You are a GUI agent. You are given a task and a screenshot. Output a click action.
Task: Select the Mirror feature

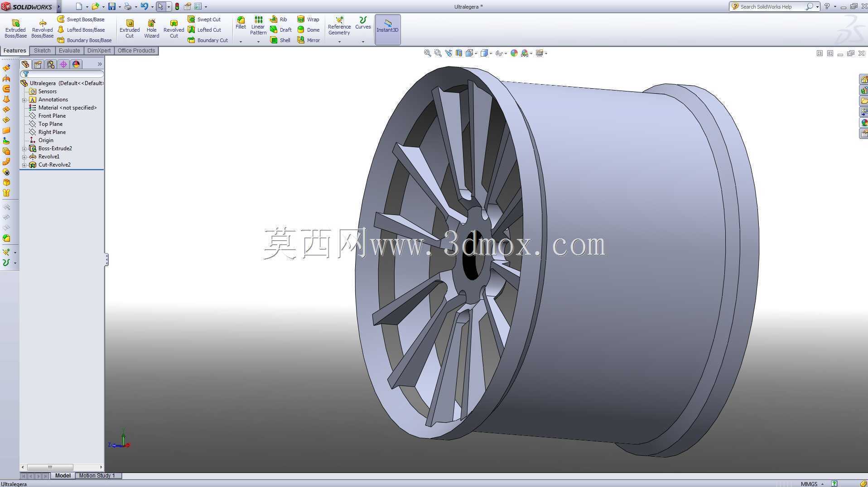click(x=309, y=40)
